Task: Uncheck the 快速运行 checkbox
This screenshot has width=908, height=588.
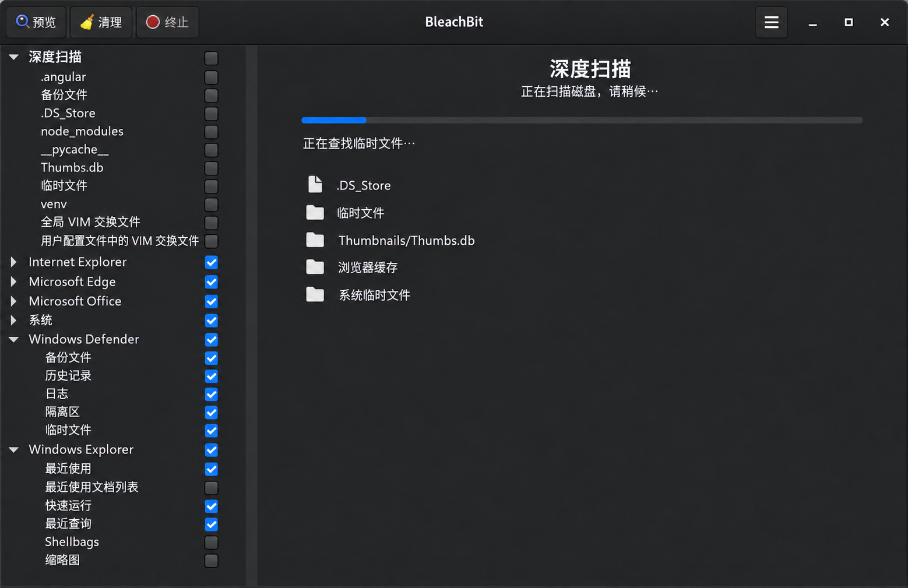Action: point(212,506)
